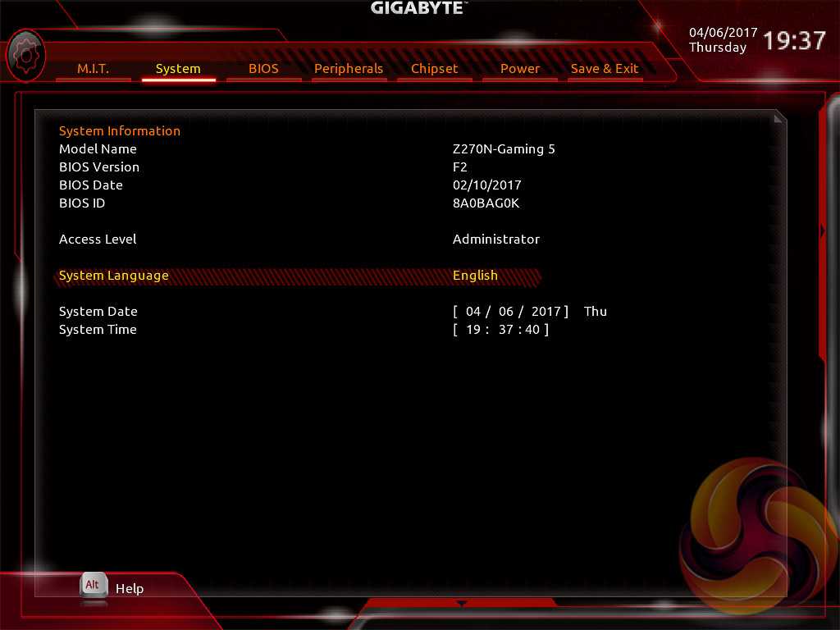Screen dimensions: 840x630
Task: Click the 04/06/2017 header date
Action: click(x=724, y=33)
